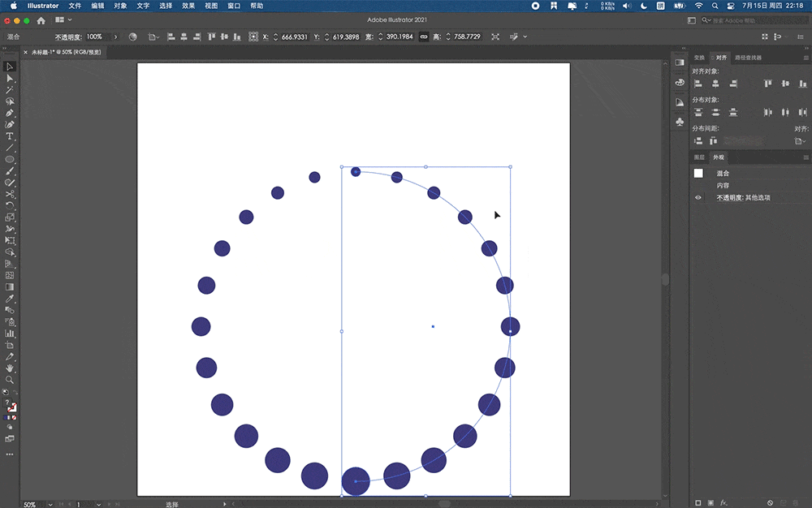
Task: Select the Direct Selection tool
Action: click(9, 78)
